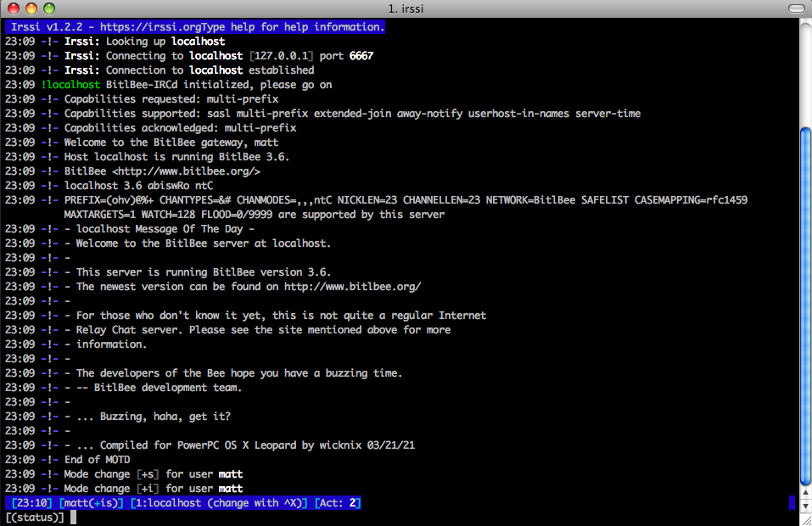Click the [23:10] clock in the status bar
This screenshot has height=526, width=812.
point(32,503)
